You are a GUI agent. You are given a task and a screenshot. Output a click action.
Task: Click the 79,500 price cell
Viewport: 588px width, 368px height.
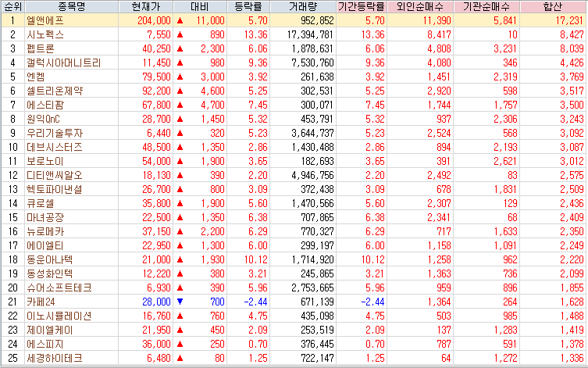156,77
